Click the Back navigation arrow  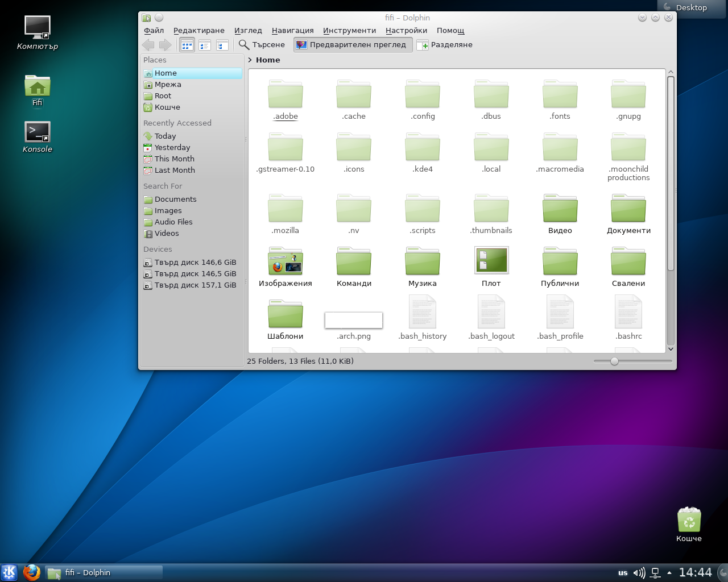[148, 45]
